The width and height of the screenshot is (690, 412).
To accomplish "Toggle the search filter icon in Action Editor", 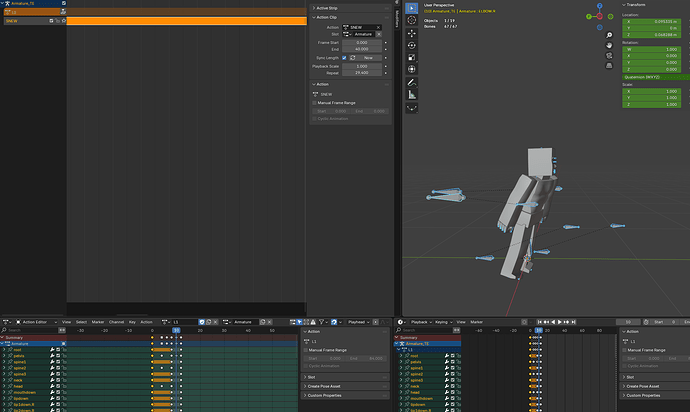I will point(62,330).
